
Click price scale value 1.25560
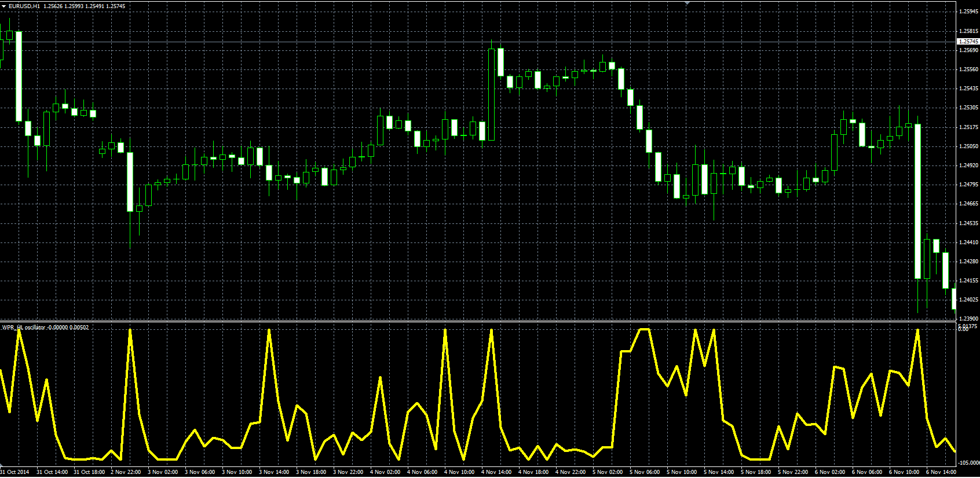coord(968,69)
